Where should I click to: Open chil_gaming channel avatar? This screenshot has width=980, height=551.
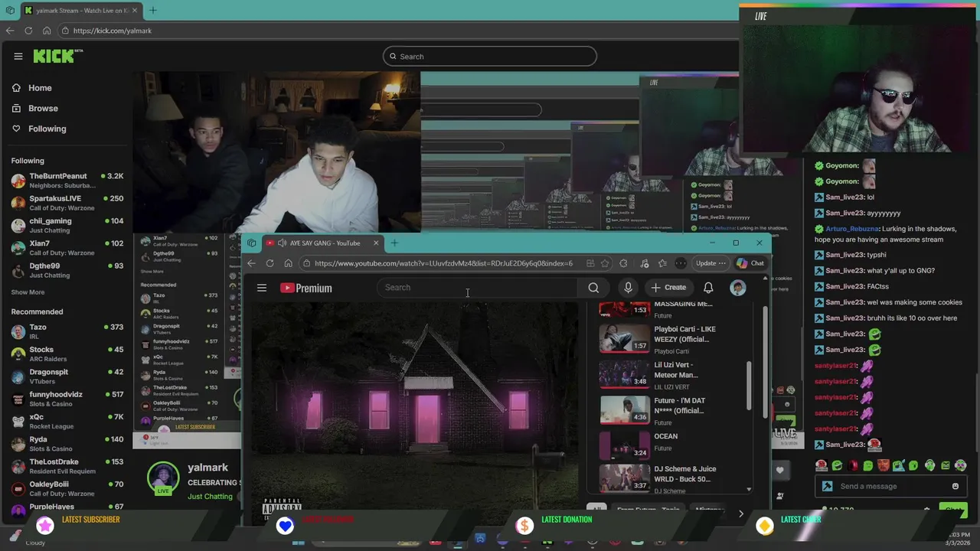[18, 226]
